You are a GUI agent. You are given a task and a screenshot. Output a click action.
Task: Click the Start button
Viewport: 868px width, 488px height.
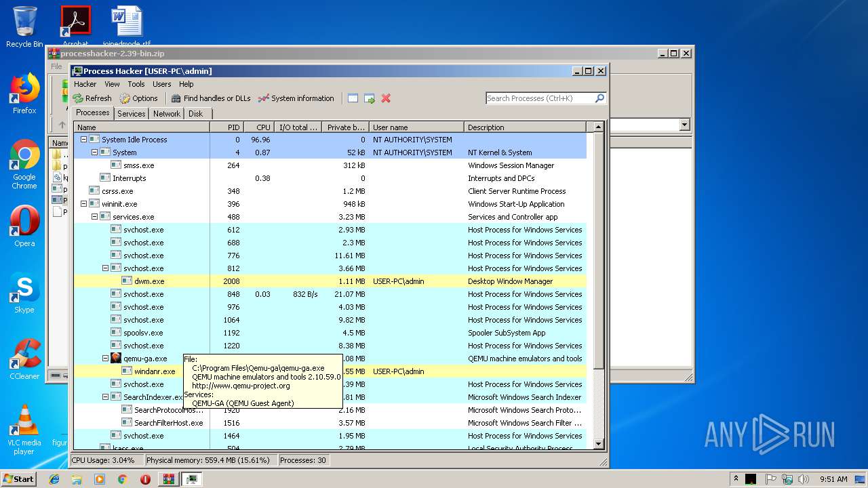coord(19,479)
